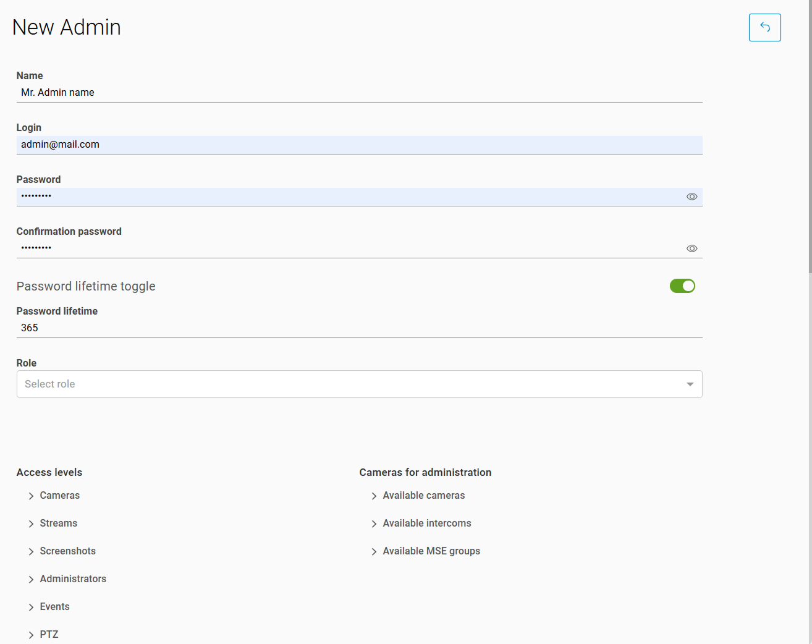Click the back arrow button

[764, 27]
